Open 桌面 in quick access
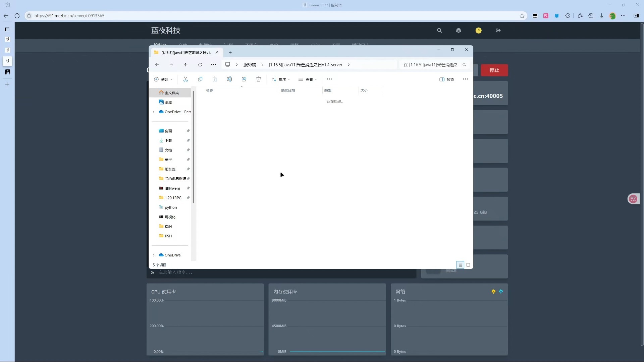 tap(170, 131)
